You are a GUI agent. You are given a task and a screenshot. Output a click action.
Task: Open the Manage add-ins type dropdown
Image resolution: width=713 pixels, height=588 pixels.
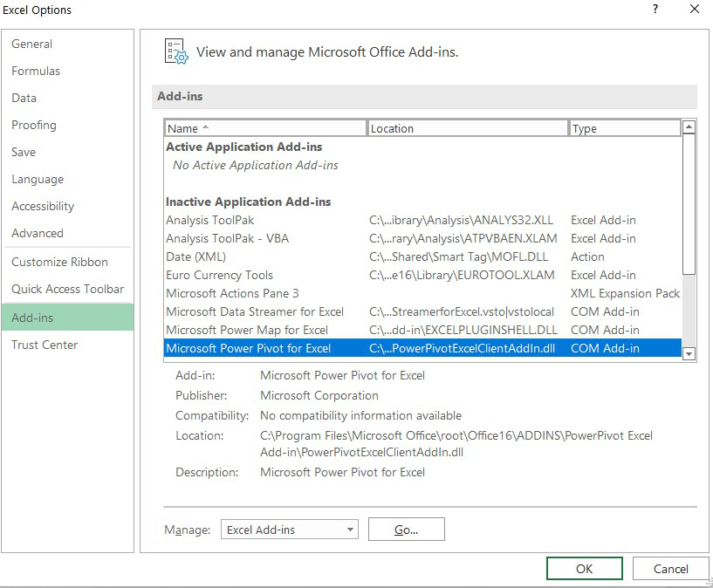click(x=290, y=530)
